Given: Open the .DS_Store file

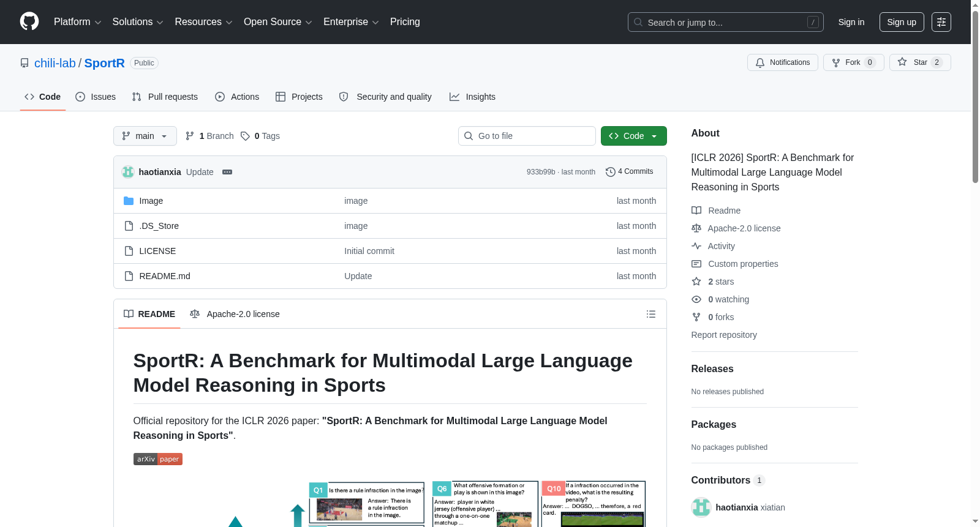Looking at the screenshot, I should pyautogui.click(x=159, y=226).
